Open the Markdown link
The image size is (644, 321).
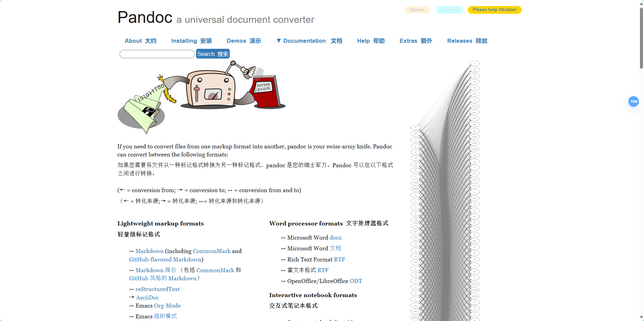tap(149, 251)
